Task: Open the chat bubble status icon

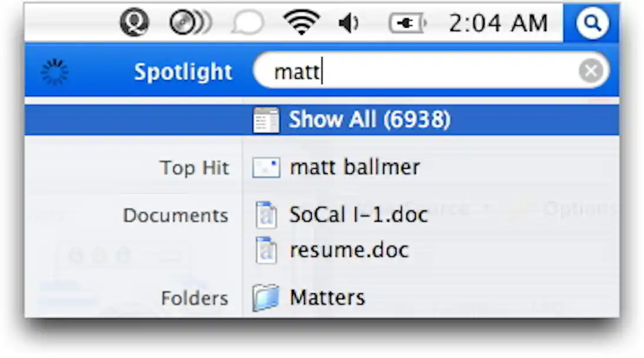Action: pos(249,22)
